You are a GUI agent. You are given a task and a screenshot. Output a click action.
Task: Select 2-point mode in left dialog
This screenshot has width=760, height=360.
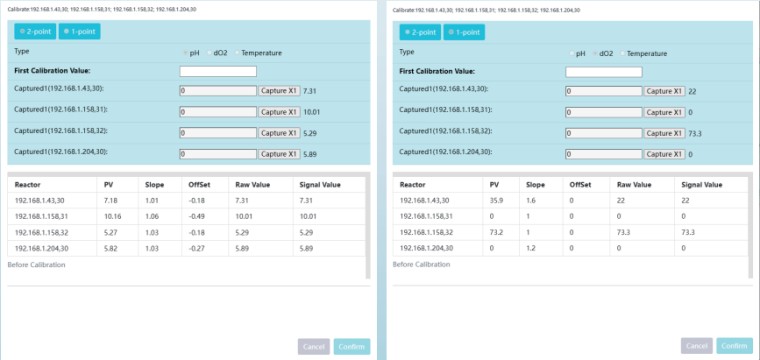pyautogui.click(x=35, y=31)
